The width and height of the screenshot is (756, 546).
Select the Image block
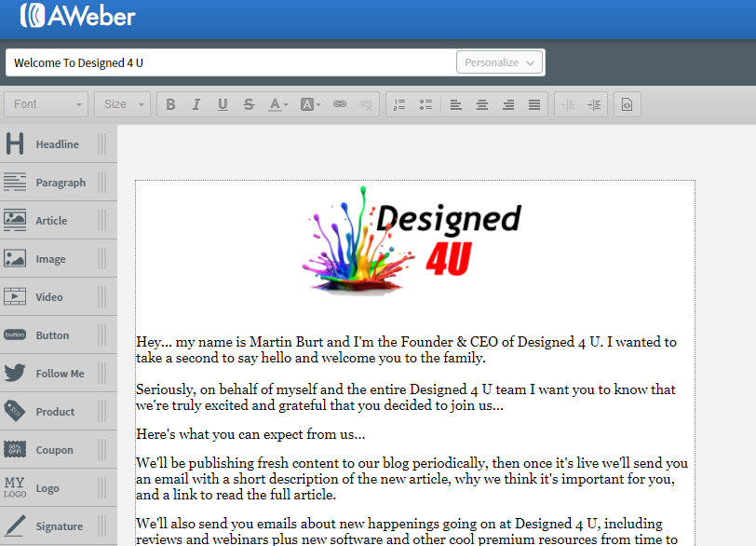[x=58, y=258]
